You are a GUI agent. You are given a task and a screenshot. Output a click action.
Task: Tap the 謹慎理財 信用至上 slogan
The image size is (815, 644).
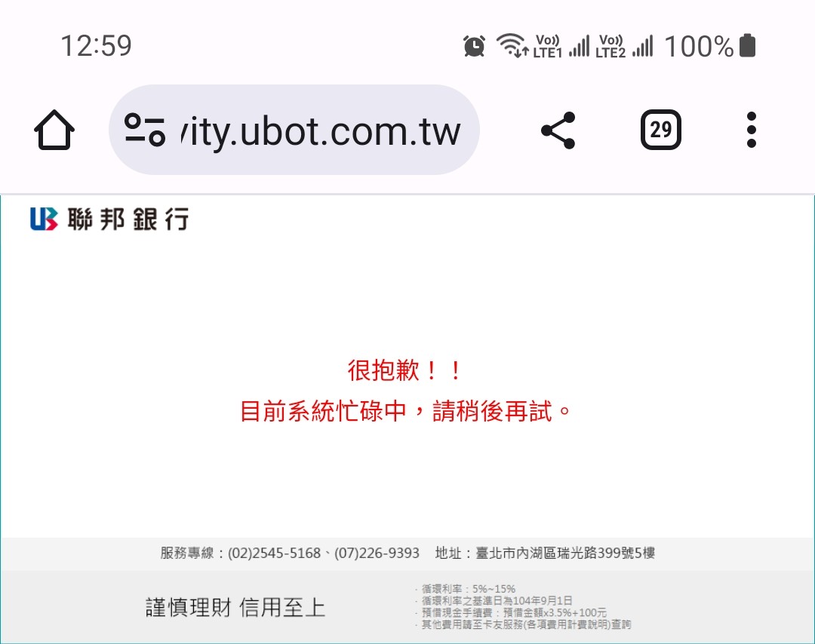click(235, 607)
